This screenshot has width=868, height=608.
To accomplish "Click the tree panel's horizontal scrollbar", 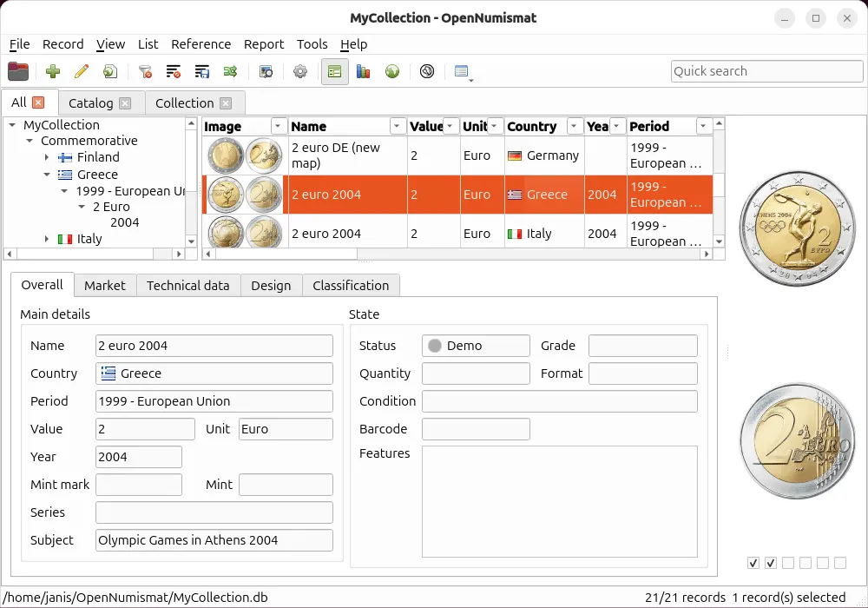I will (94, 254).
